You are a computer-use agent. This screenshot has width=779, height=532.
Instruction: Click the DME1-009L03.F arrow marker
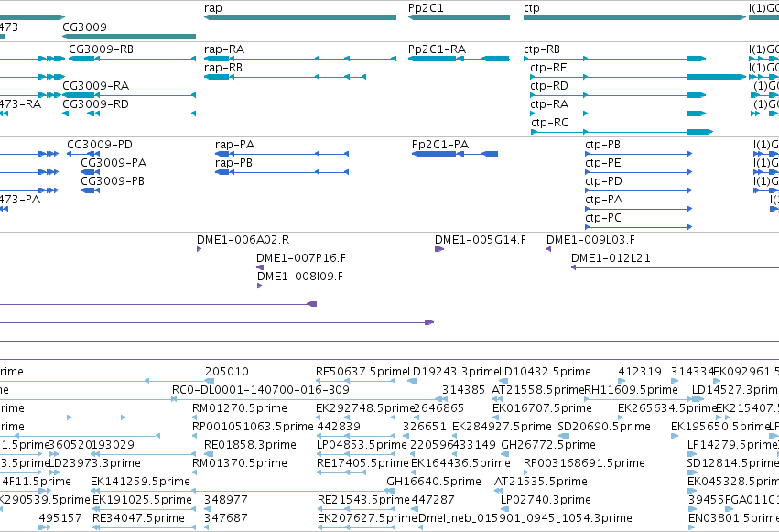tap(548, 249)
